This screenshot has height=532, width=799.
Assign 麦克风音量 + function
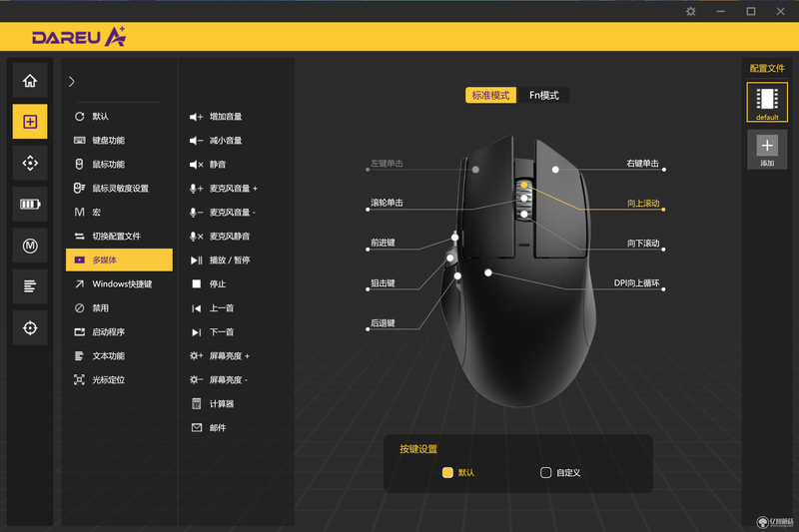224,189
